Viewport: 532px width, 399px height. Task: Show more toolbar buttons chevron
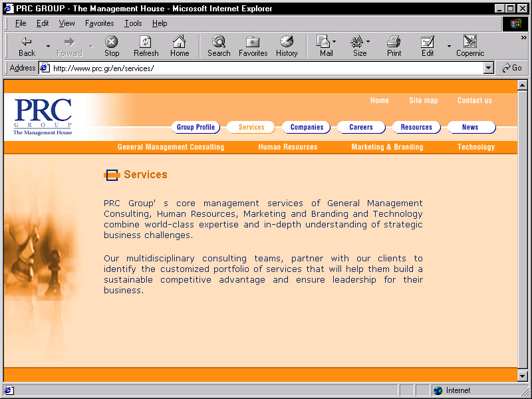point(524,38)
